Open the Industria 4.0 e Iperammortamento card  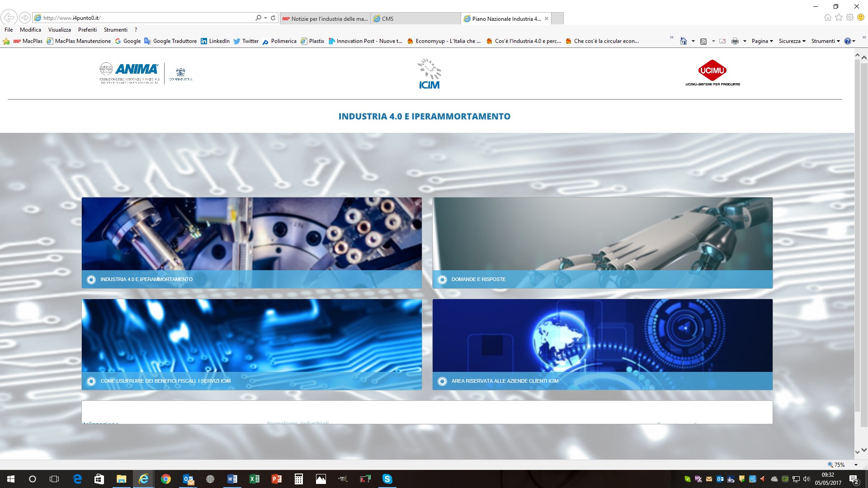[x=252, y=243]
